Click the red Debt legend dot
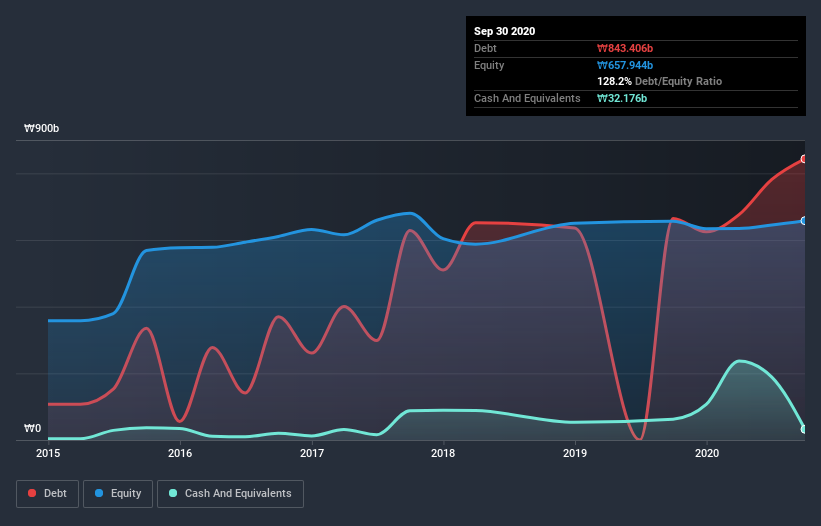The image size is (821, 526). (x=32, y=493)
